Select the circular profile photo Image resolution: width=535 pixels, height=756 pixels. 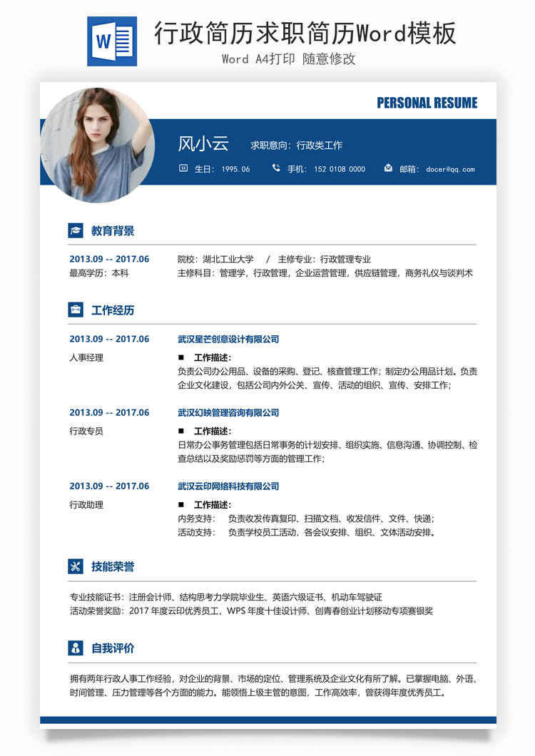coord(98,145)
